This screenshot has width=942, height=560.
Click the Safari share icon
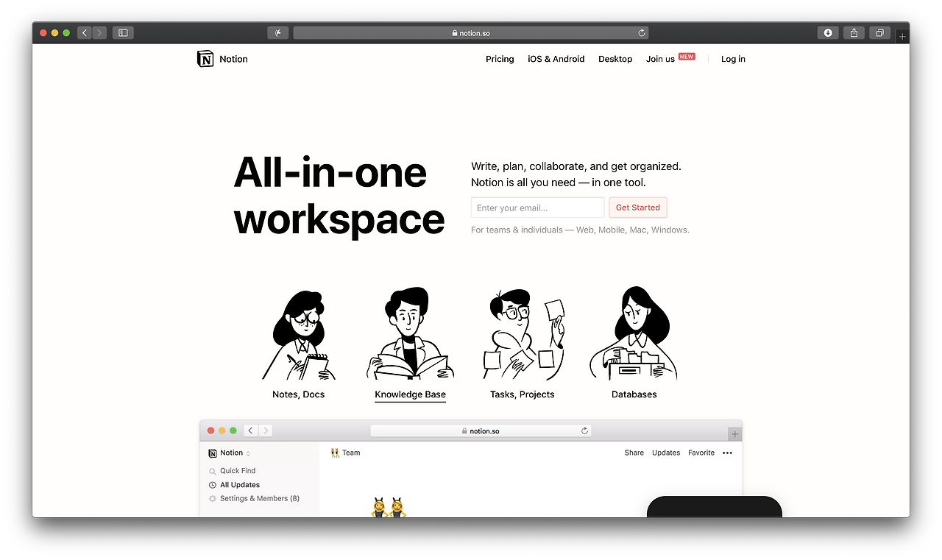[854, 33]
